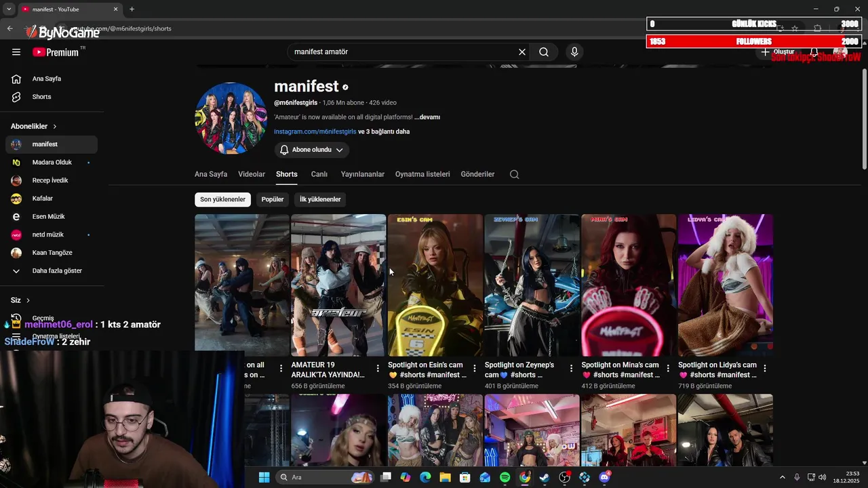Open a new browser tab
This screenshot has height=488, width=868.
pyautogui.click(x=132, y=9)
